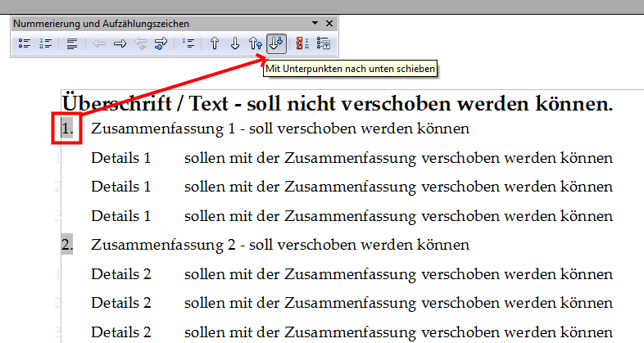Click the numbering off icon
644x343 pixels.
click(x=72, y=43)
